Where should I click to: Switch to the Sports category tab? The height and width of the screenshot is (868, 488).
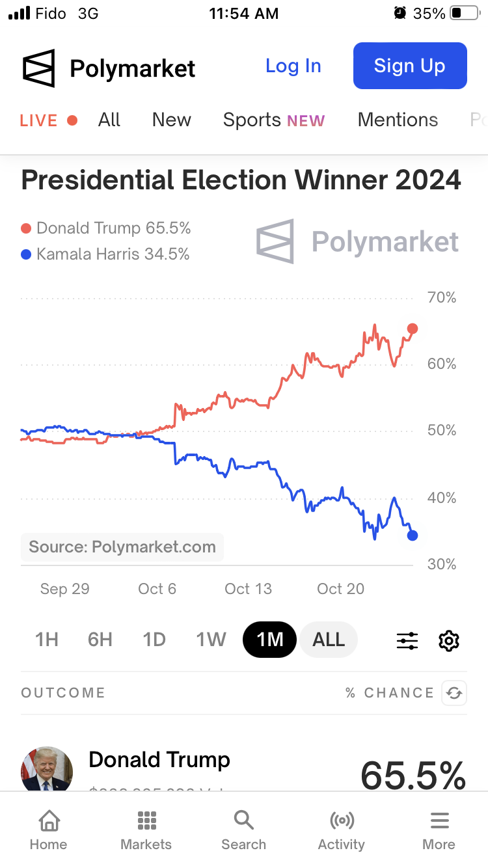tap(273, 120)
